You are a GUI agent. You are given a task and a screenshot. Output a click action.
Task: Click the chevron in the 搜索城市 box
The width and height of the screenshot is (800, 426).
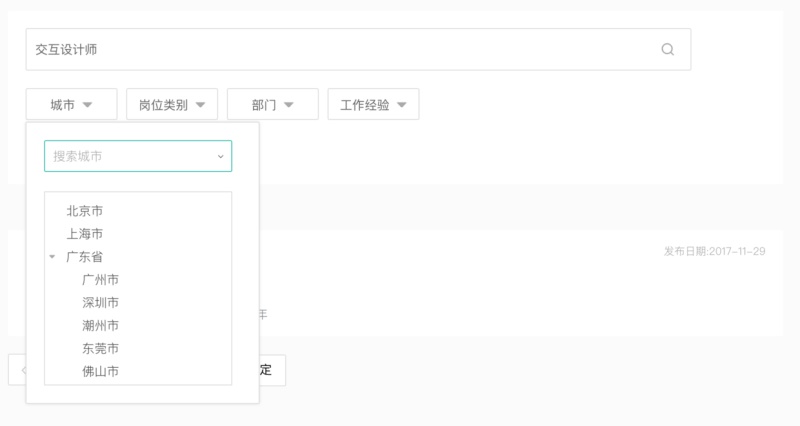(220, 156)
